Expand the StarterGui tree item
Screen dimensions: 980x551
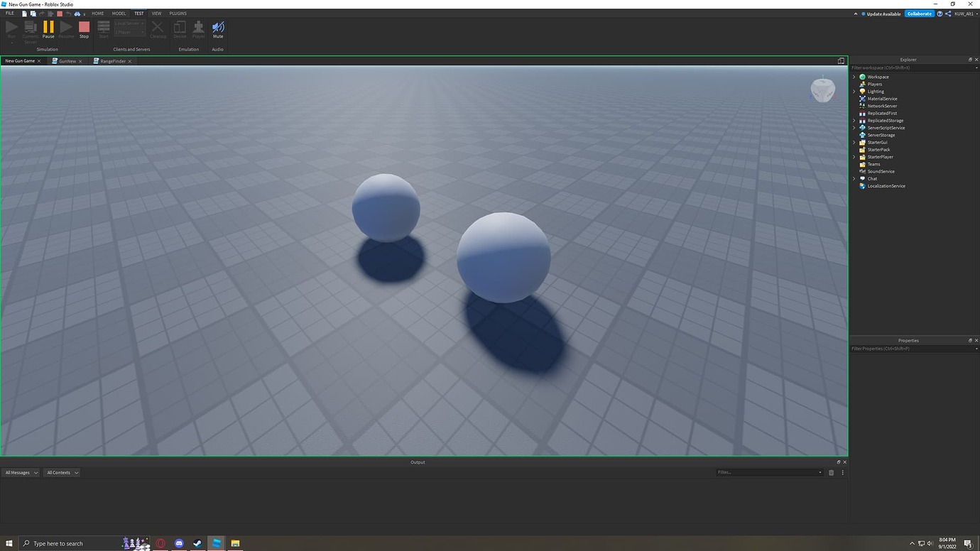(854, 142)
